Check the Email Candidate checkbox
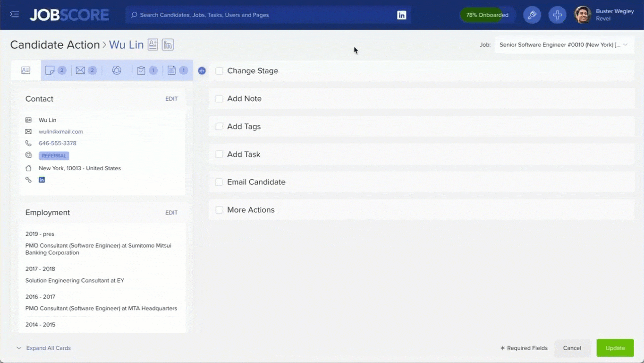The width and height of the screenshot is (644, 363). (219, 182)
